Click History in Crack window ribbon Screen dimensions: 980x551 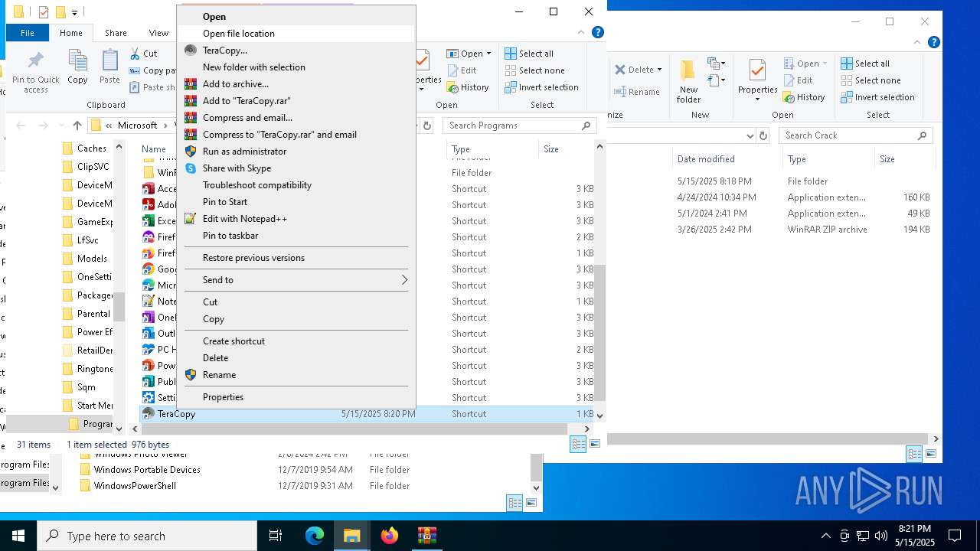804,97
